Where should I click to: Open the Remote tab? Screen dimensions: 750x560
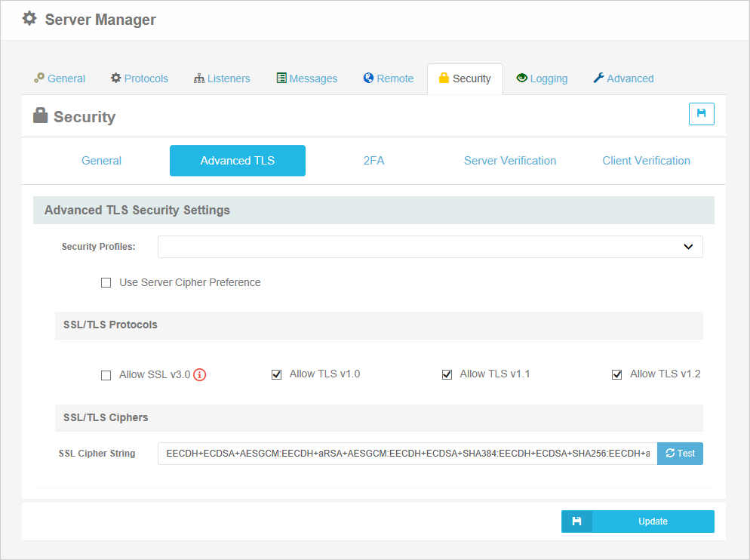pyautogui.click(x=389, y=78)
